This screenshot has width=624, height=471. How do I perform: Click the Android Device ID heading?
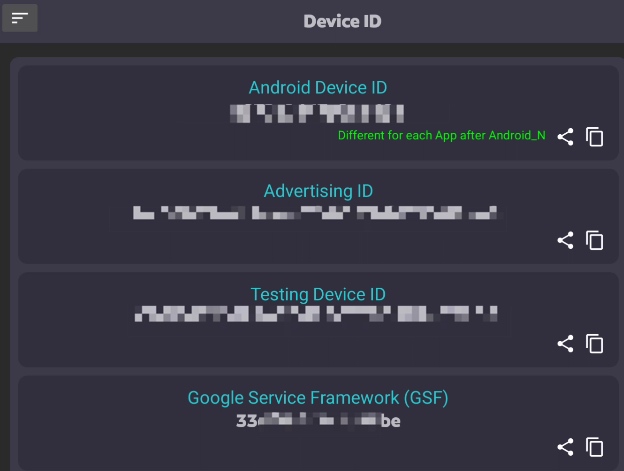(x=318, y=88)
